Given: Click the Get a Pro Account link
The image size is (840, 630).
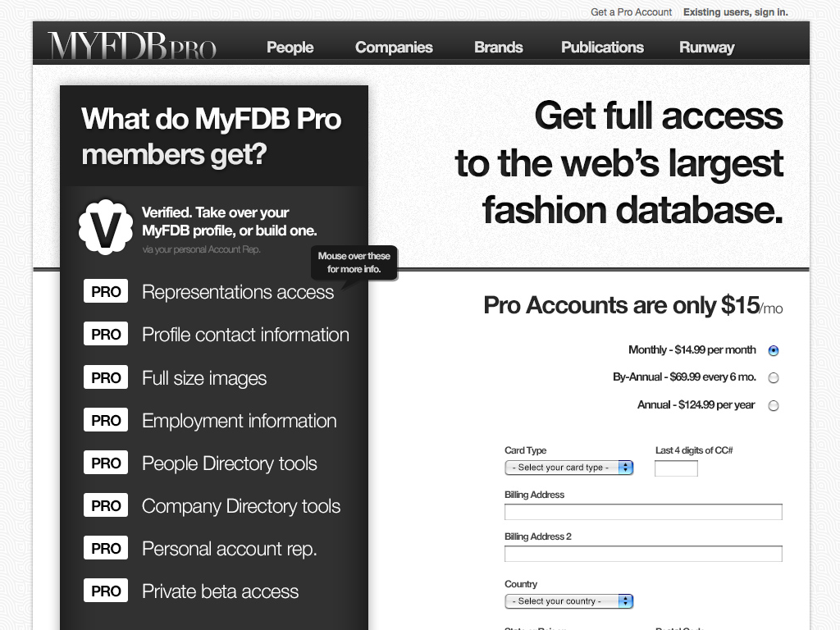Looking at the screenshot, I should [x=631, y=12].
